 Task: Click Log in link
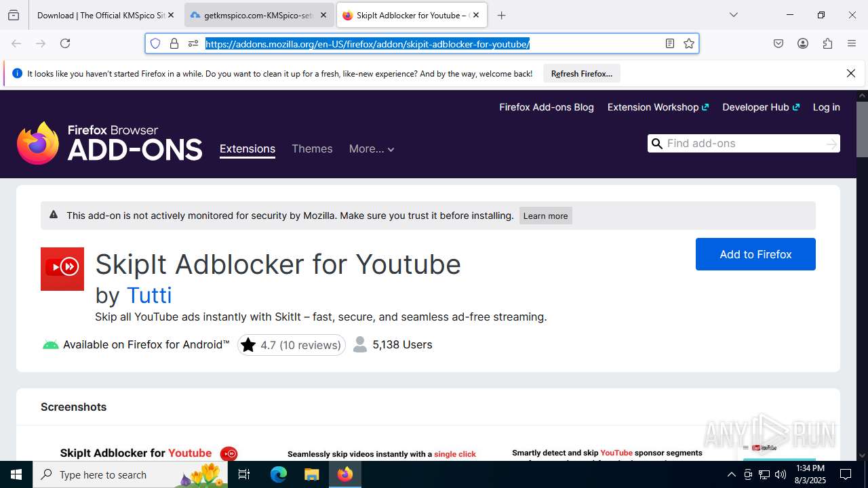tap(826, 107)
